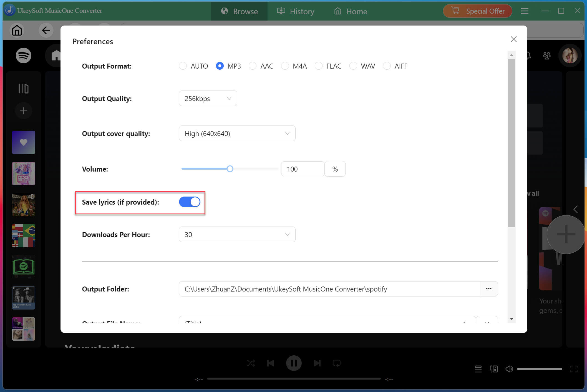587x392 pixels.
Task: Browse for output folder with ellipsis button
Action: [x=489, y=289]
